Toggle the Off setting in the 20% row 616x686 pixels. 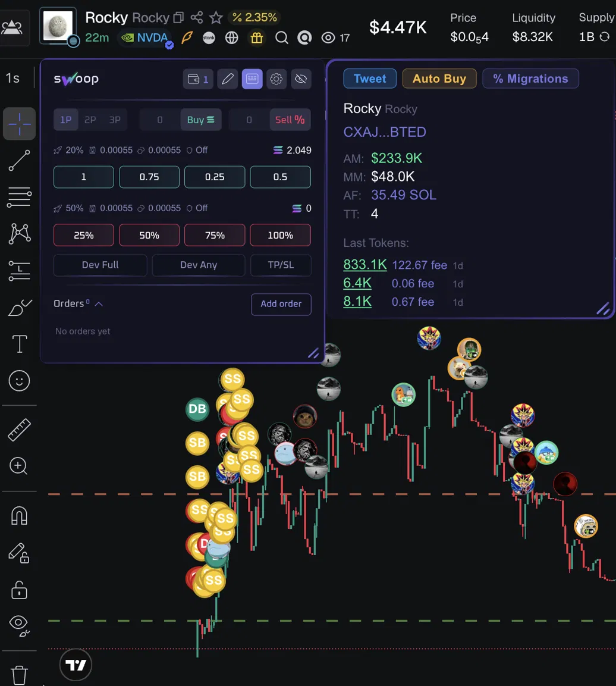tap(197, 150)
